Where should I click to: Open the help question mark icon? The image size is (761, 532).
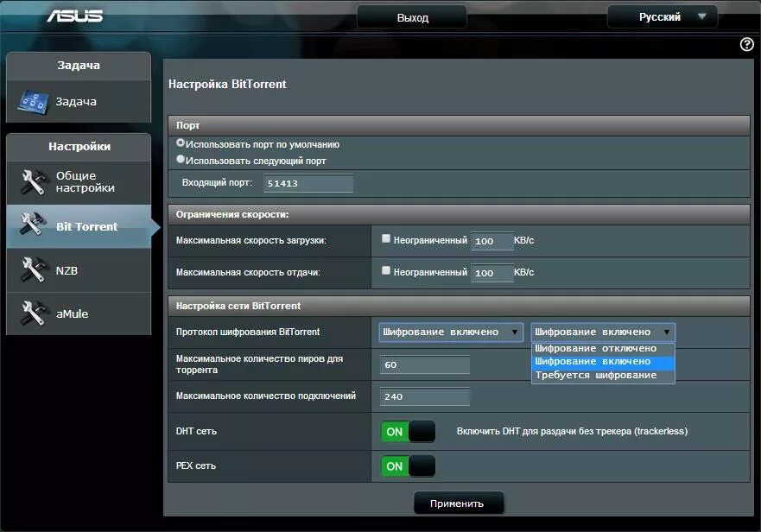tap(746, 45)
